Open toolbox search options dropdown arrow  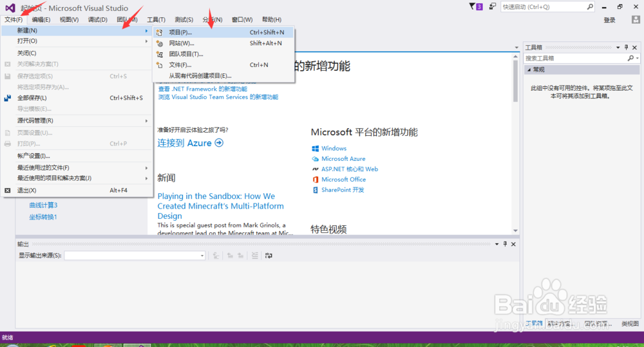pos(637,59)
